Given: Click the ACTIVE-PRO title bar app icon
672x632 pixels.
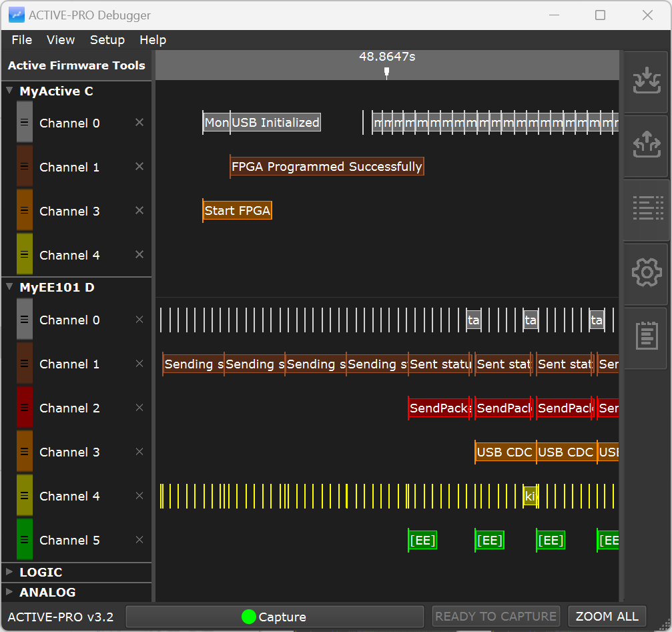Looking at the screenshot, I should point(15,15).
